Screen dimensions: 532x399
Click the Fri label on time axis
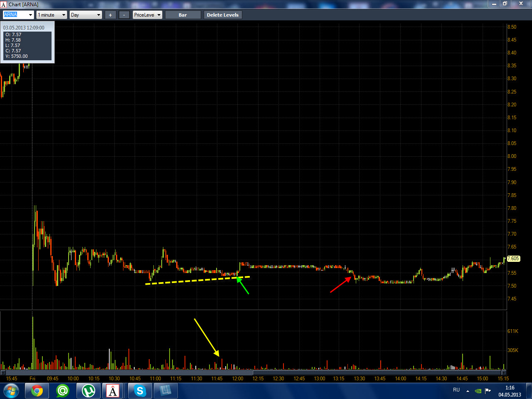pos(32,379)
